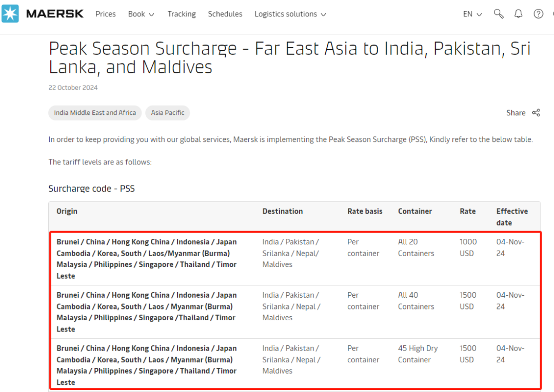Click destination cell in All 40 Containers row
The height and width of the screenshot is (392, 554).
[x=291, y=306]
